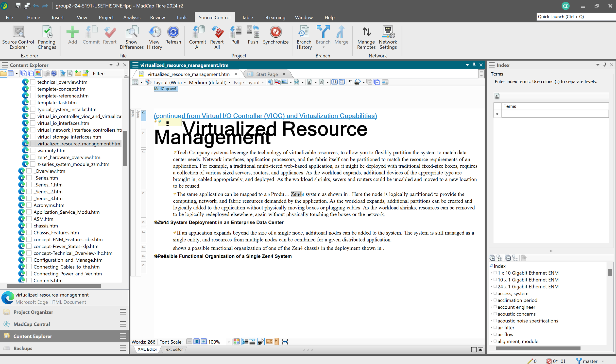Click the CE user avatar
616x364 pixels.
click(565, 6)
